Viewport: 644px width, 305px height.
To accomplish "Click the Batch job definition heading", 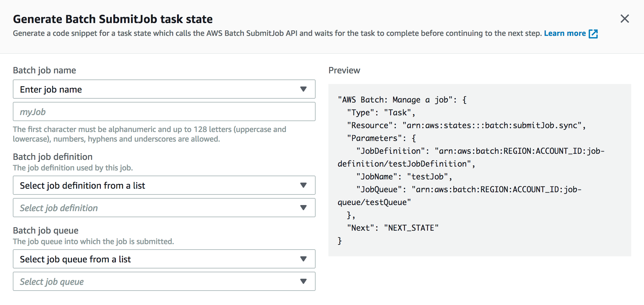I will pos(53,157).
